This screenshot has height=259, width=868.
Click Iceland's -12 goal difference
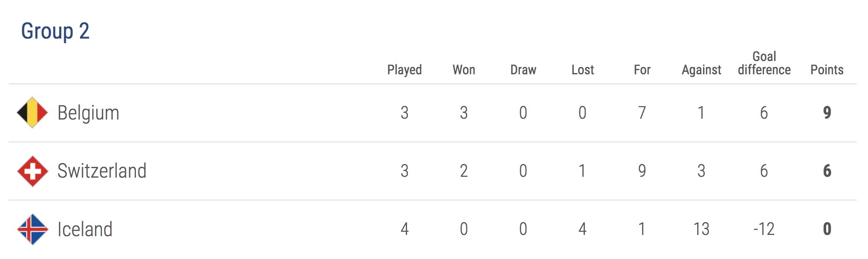click(x=764, y=229)
